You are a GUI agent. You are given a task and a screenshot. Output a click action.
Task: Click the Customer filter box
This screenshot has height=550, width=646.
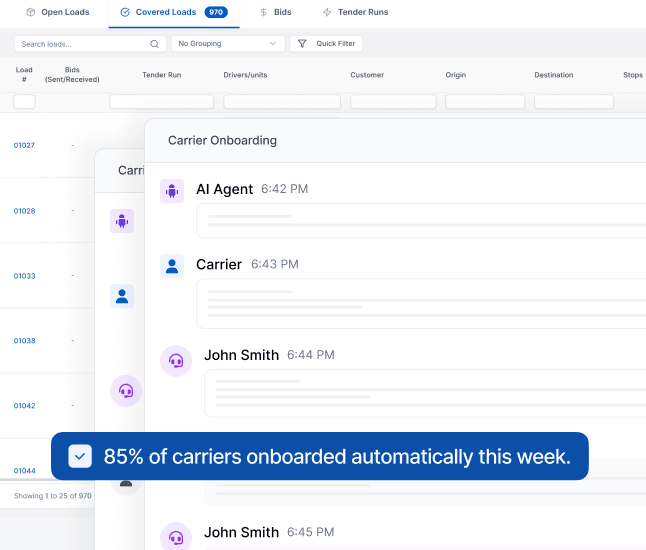click(x=393, y=101)
